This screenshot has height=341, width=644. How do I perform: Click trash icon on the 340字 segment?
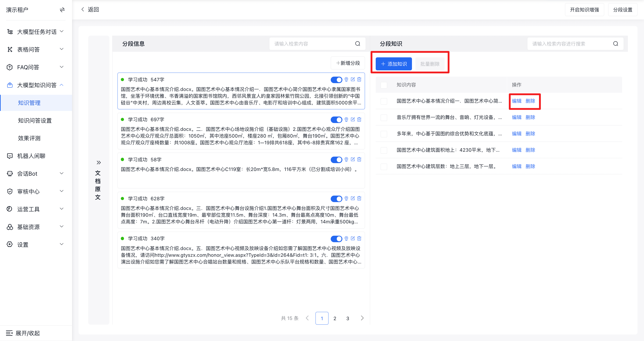click(x=359, y=238)
